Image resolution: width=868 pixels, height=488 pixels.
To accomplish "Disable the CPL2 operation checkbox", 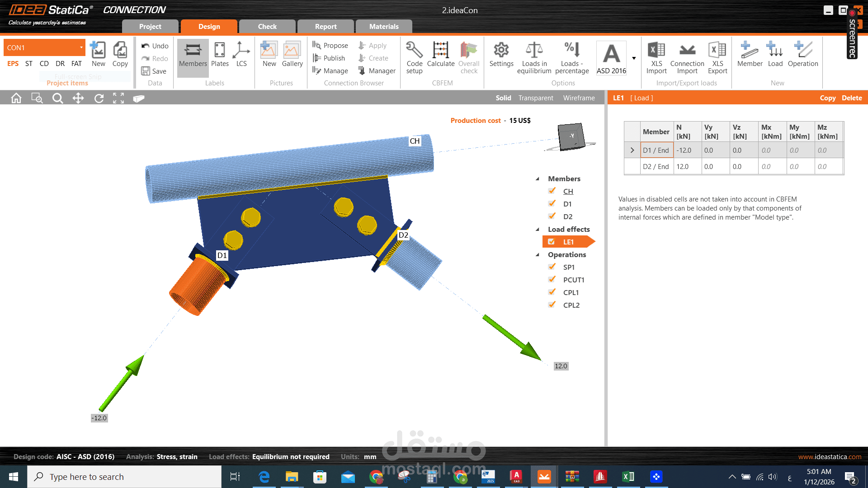I will point(552,305).
